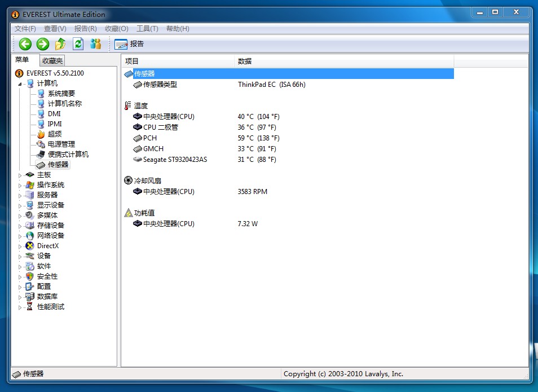Click the 主板 motherboard icon
This screenshot has height=392, width=538.
pyautogui.click(x=30, y=175)
